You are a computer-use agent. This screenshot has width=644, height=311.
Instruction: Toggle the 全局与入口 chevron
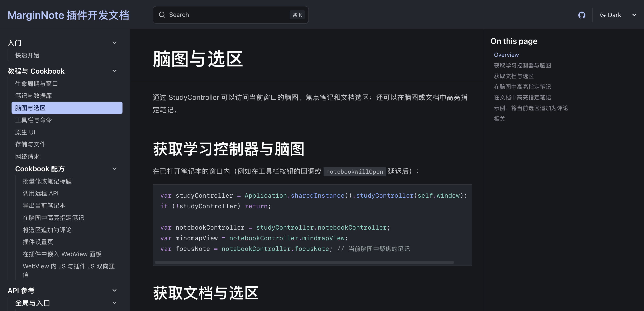pos(115,303)
